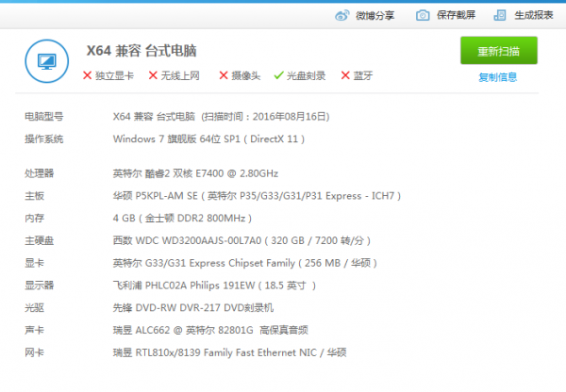Click 飞利浦 PHLC02A Philips 191EW value

coord(214,286)
